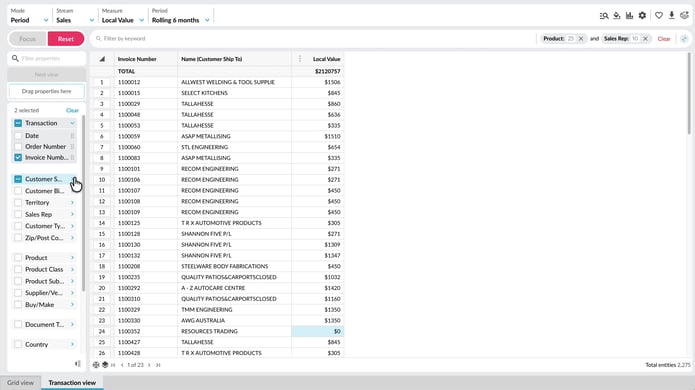Screen dimensions: 695x390
Task: Remove the Sales Rep filter chip with its X
Action: coord(645,39)
